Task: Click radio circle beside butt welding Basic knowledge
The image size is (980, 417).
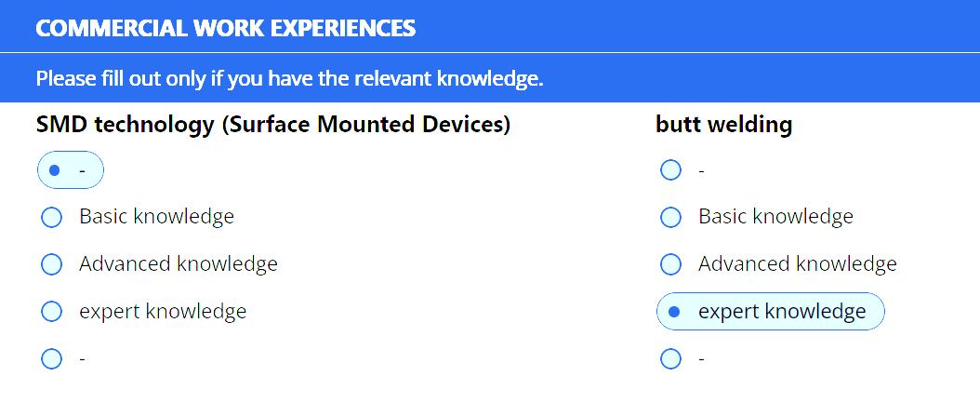Action: coord(670,217)
